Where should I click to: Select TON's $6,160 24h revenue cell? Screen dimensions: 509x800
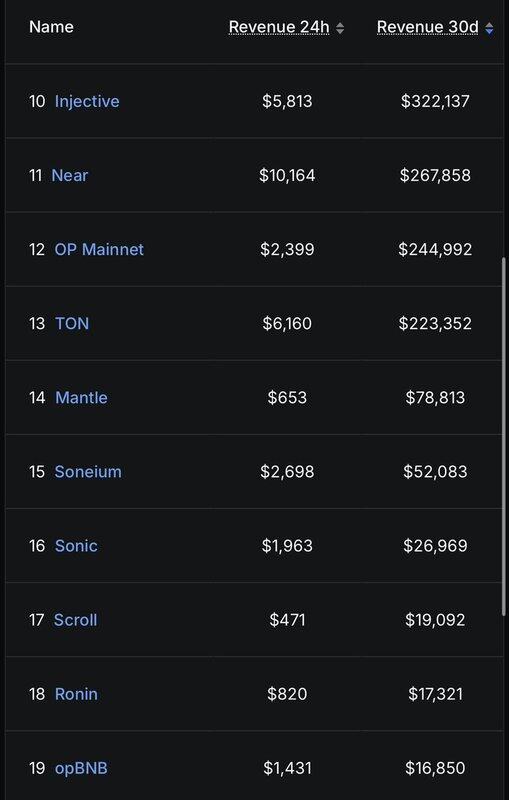(x=287, y=323)
